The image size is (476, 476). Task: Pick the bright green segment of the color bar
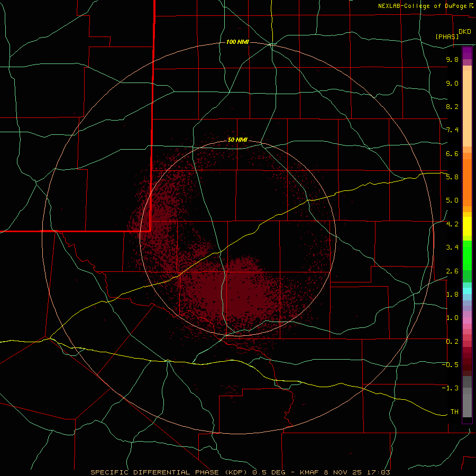click(467, 255)
